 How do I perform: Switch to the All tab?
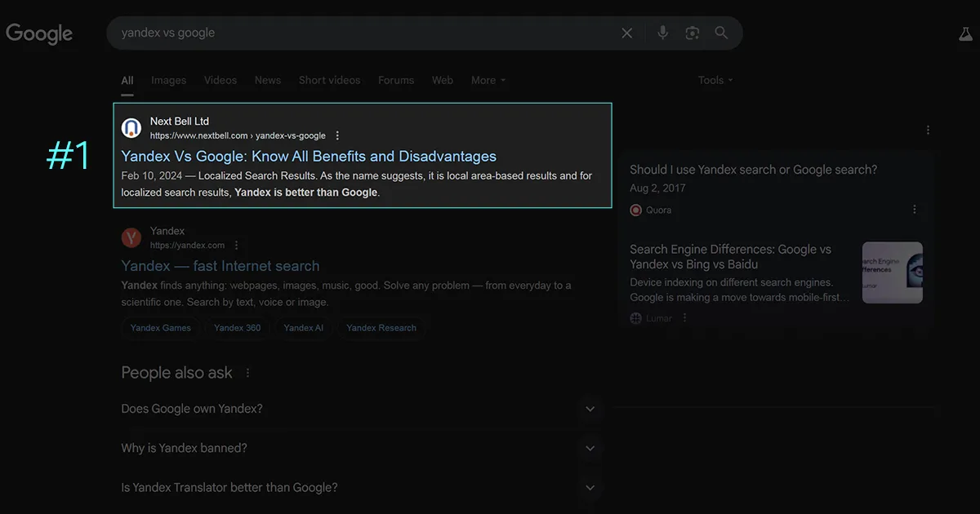tap(127, 81)
